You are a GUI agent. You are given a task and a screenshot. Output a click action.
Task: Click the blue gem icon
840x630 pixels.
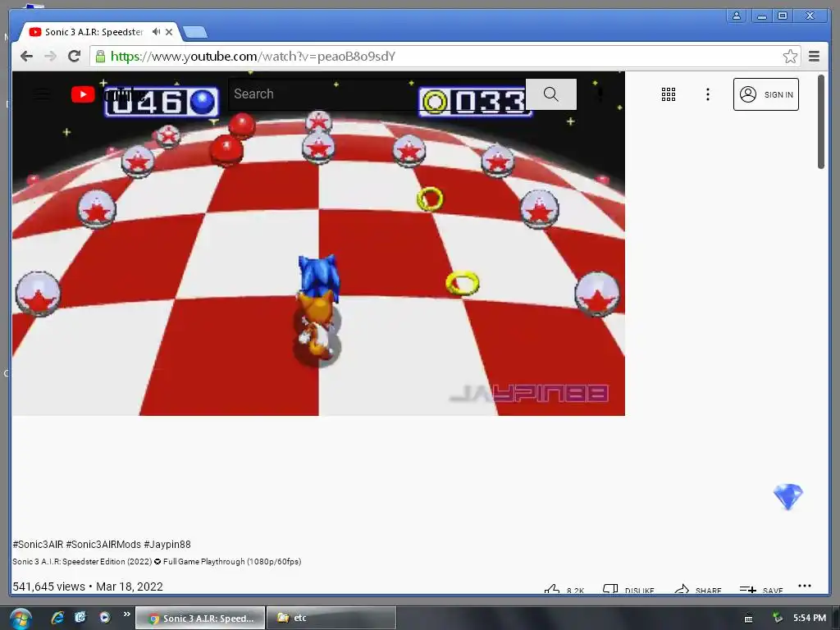788,496
